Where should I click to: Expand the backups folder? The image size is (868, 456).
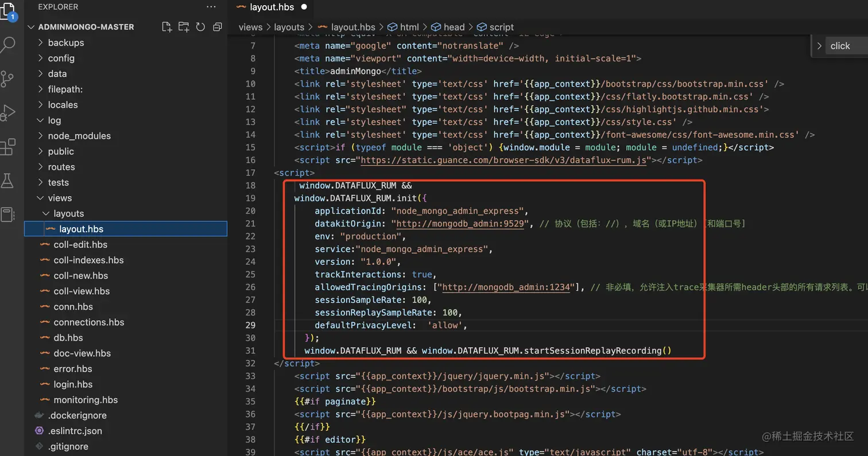point(126,42)
